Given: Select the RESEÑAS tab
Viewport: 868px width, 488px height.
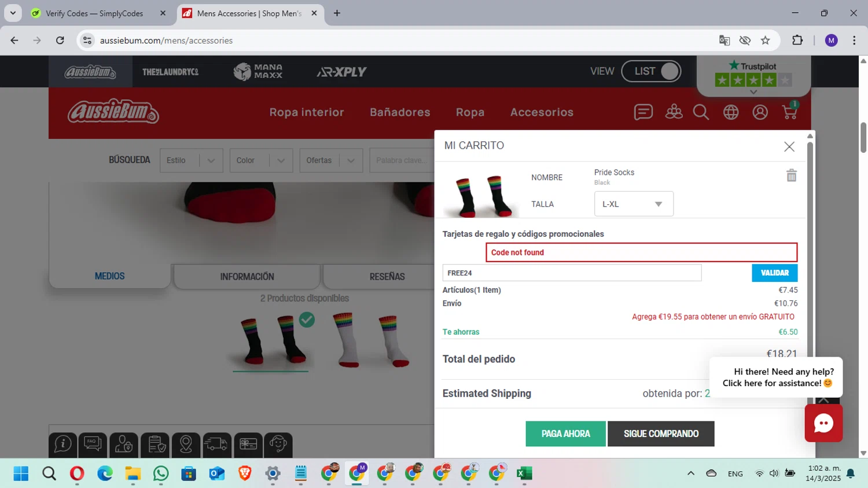Looking at the screenshot, I should pyautogui.click(x=387, y=277).
